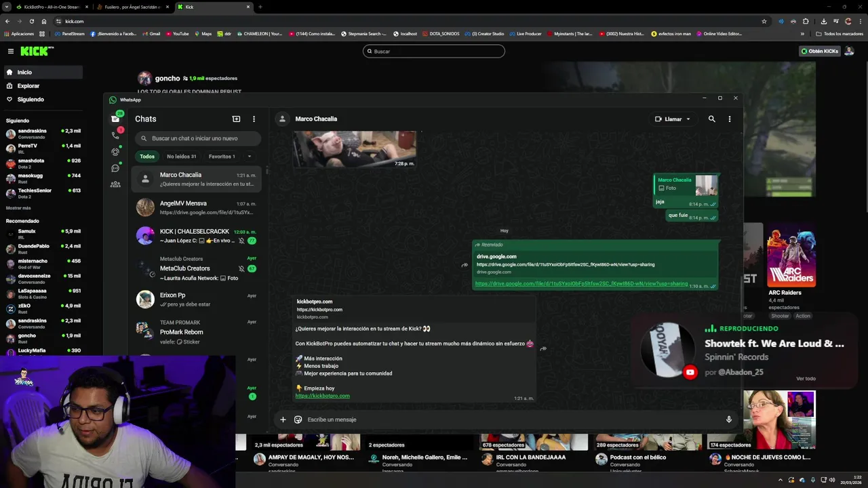The image size is (868, 488).
Task: Select Todos chat filter
Action: pyautogui.click(x=147, y=157)
